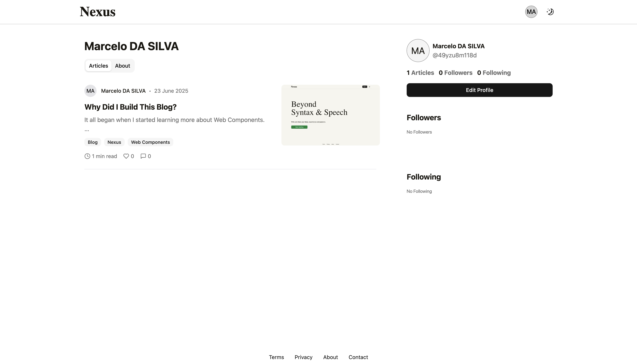Open the article Why Did I Build This Blog?
Viewport: 637px width, 364px height.
[x=131, y=107]
